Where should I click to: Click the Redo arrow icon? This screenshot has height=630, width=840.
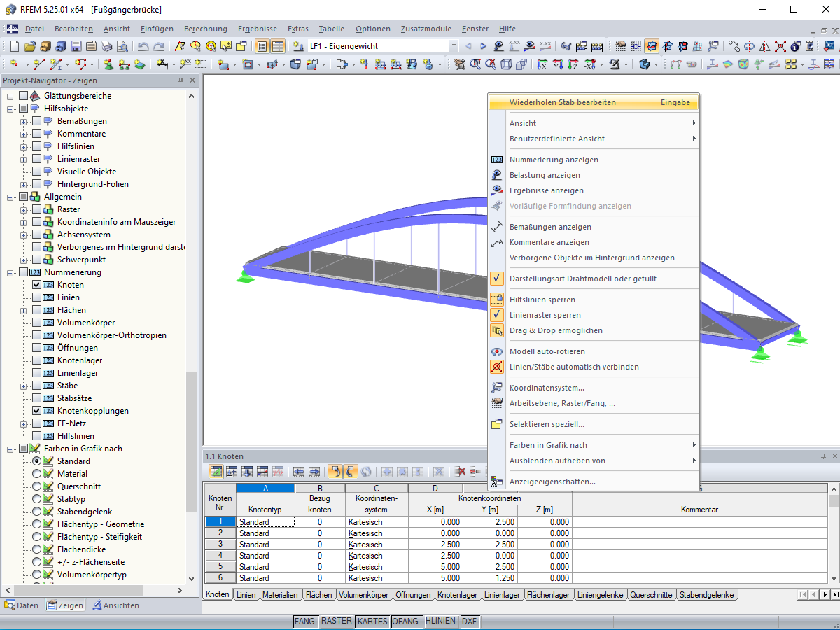[x=159, y=46]
